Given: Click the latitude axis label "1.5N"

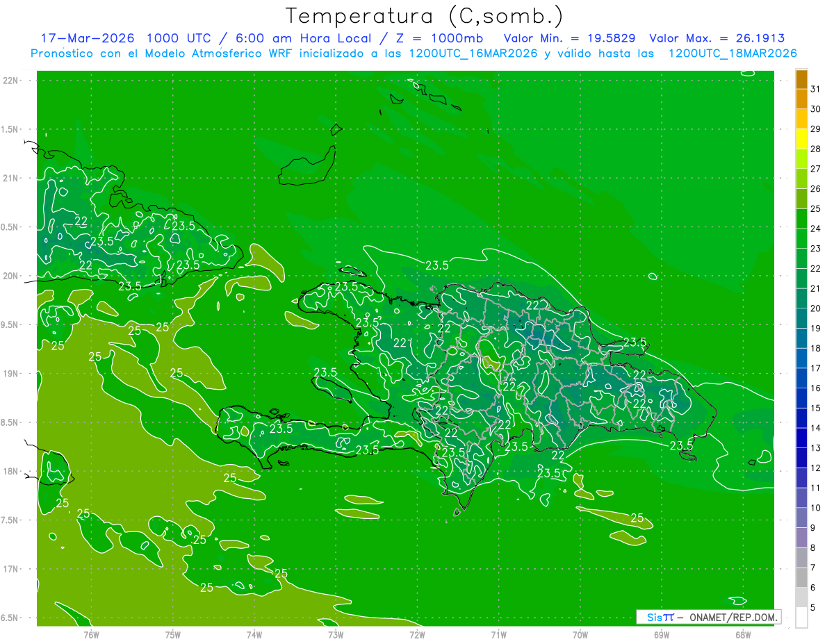Looking at the screenshot, I should click(10, 129).
